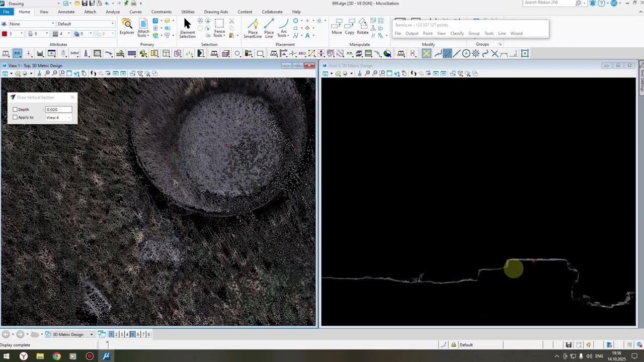Click the Cut scissors icon in Selection group

231,21
